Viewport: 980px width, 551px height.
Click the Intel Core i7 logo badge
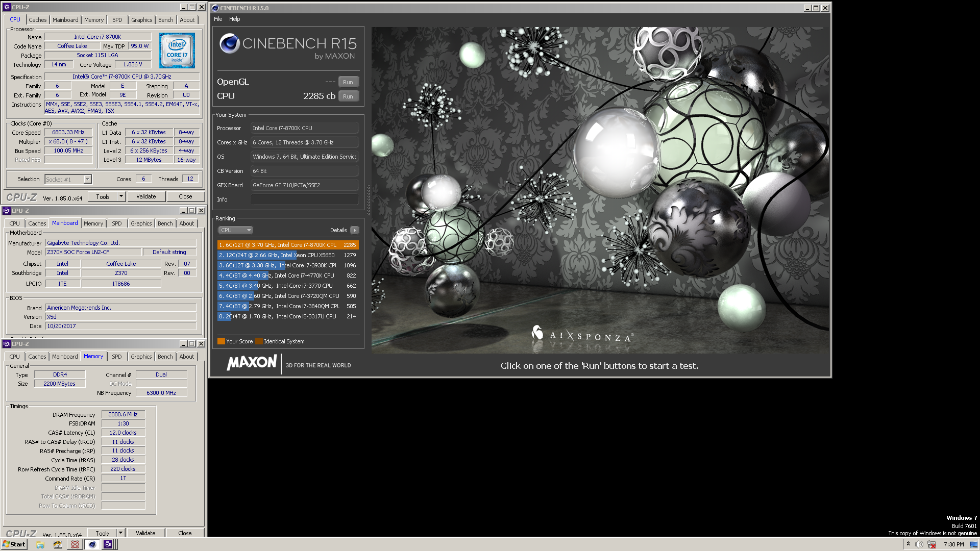coord(177,51)
